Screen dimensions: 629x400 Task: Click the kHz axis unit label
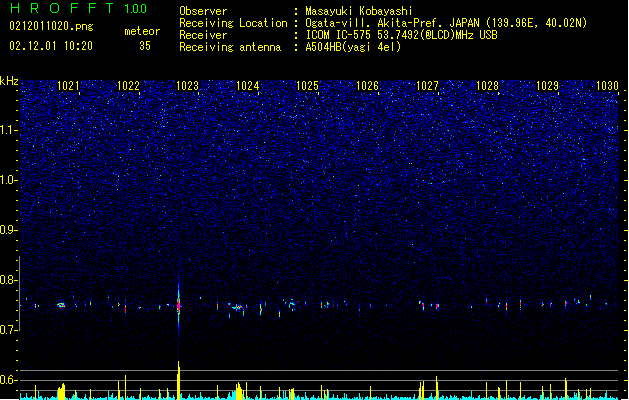pyautogui.click(x=9, y=81)
